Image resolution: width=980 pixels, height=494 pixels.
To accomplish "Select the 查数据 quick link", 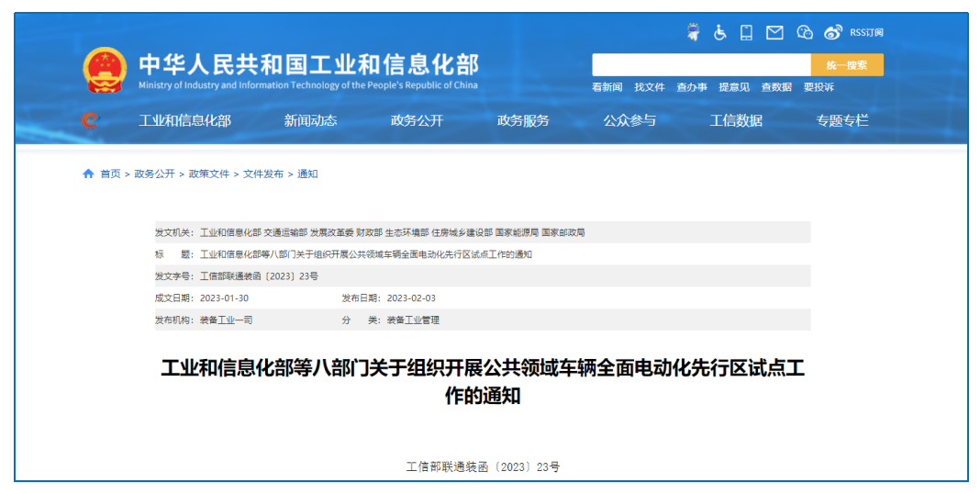I will pos(776,87).
